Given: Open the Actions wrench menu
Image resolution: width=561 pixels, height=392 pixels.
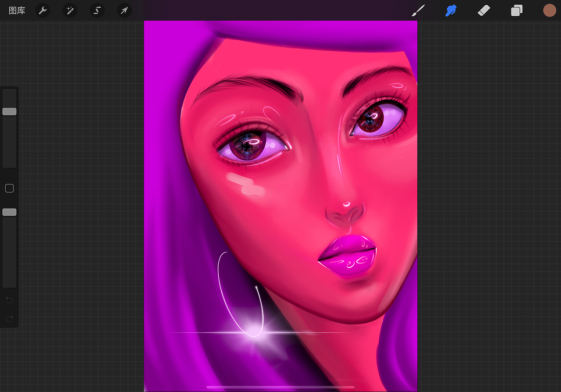Looking at the screenshot, I should [x=43, y=11].
